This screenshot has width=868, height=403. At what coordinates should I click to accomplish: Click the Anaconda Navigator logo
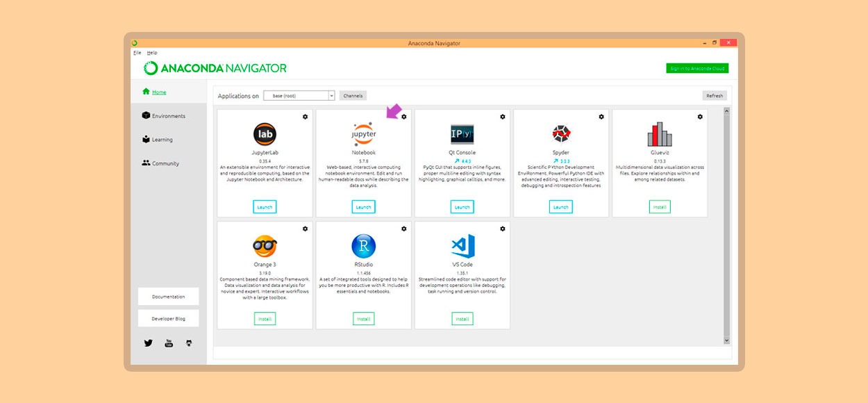tap(215, 68)
